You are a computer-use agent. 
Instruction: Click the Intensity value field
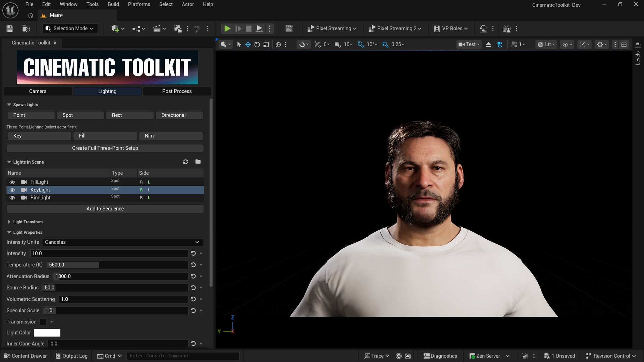[109, 253]
